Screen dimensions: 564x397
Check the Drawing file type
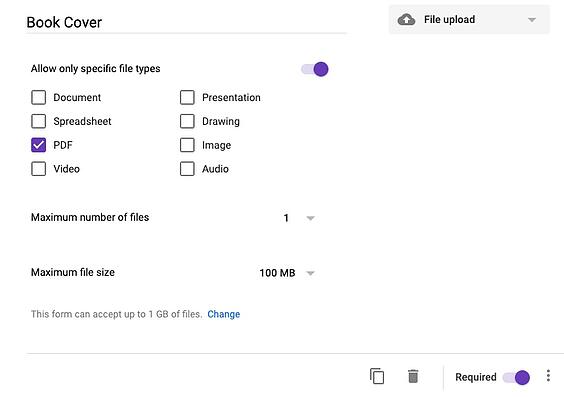pyautogui.click(x=187, y=121)
